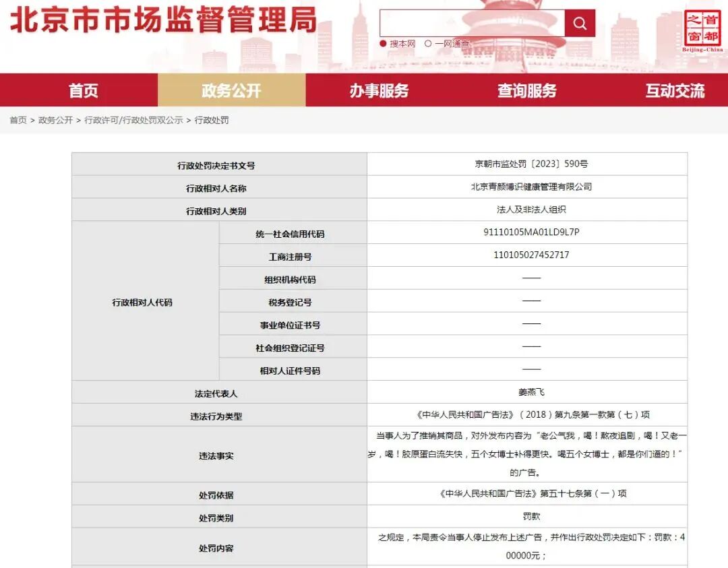Click the 行政相对人代码 label cell
This screenshot has width=728, height=568.
pyautogui.click(x=146, y=301)
